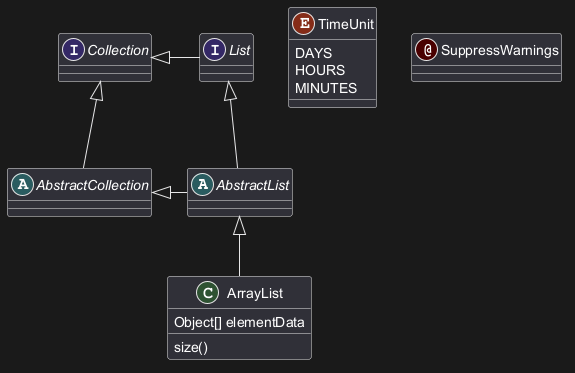Viewport: 575px width, 373px height.
Task: Click the interface icon on List
Action: click(x=215, y=50)
